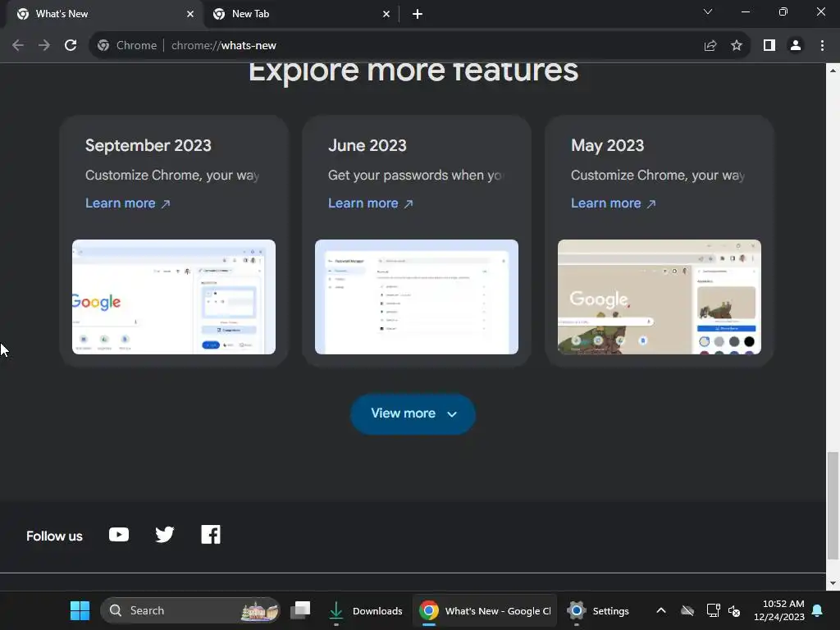Expand more features with View more
This screenshot has height=630, width=840.
click(413, 413)
